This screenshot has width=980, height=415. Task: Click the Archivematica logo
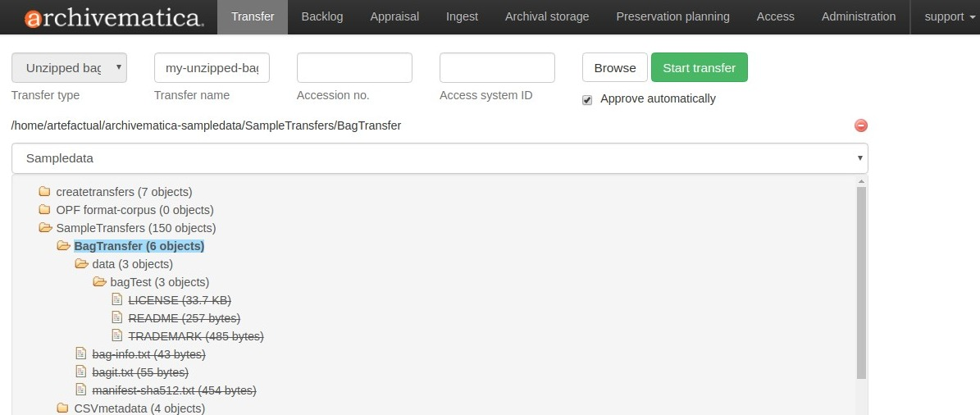point(113,17)
